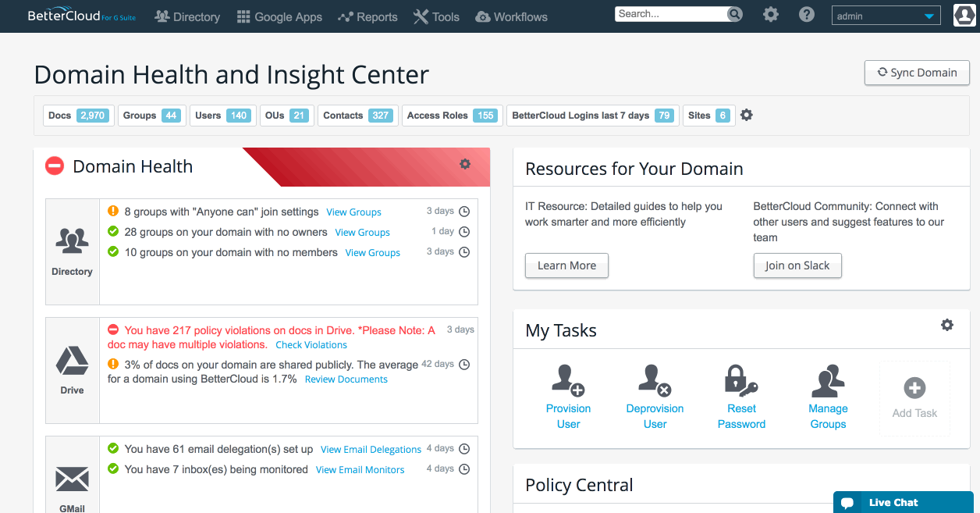The image size is (980, 513).
Task: Open My Tasks gear settings
Action: [947, 325]
